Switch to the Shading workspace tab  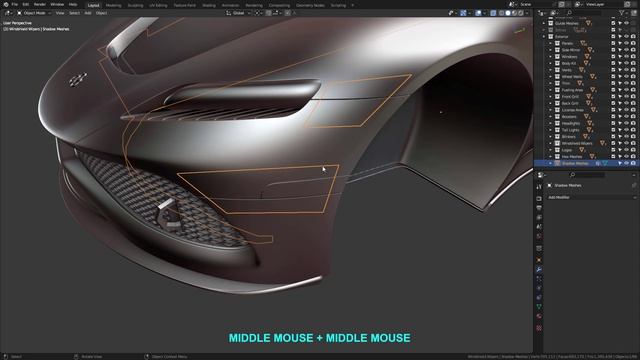click(209, 5)
